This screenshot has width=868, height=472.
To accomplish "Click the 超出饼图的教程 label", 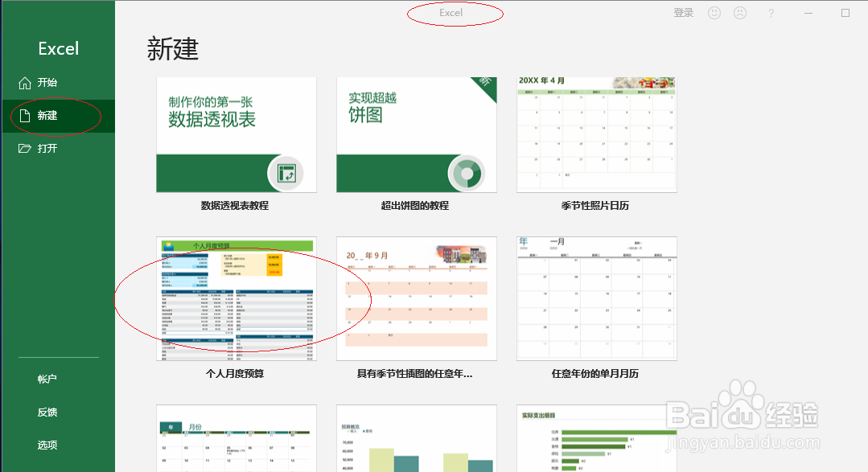I will pos(414,206).
